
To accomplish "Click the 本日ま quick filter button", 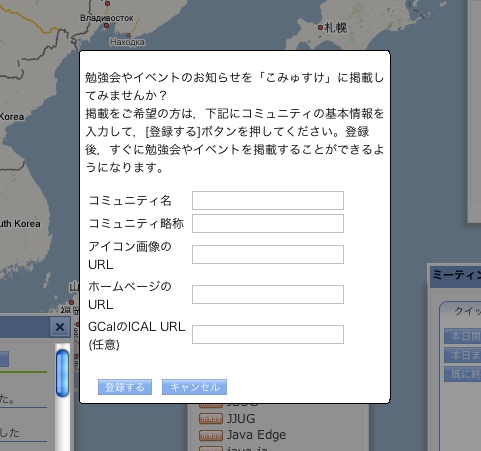I will (463, 355).
